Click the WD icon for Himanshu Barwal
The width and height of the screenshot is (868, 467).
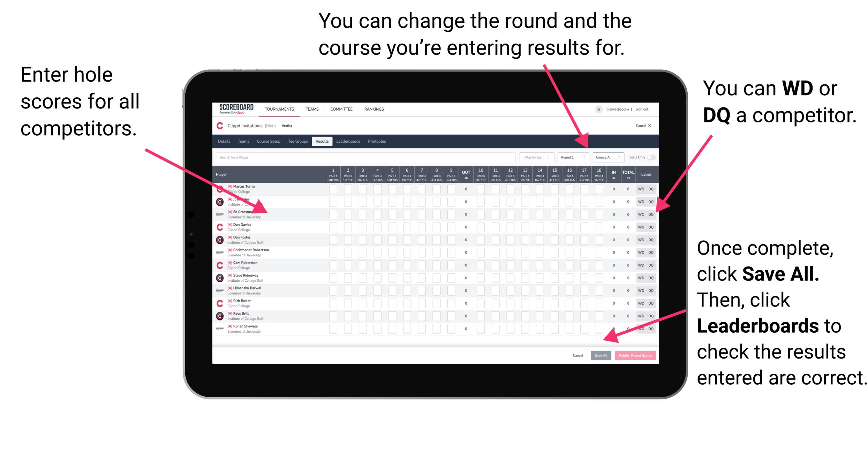[x=640, y=290]
